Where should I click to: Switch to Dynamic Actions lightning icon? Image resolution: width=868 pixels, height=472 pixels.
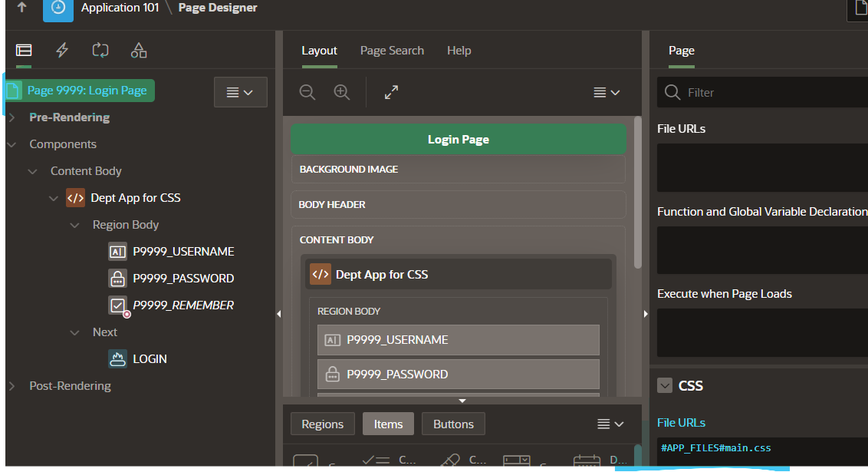62,51
